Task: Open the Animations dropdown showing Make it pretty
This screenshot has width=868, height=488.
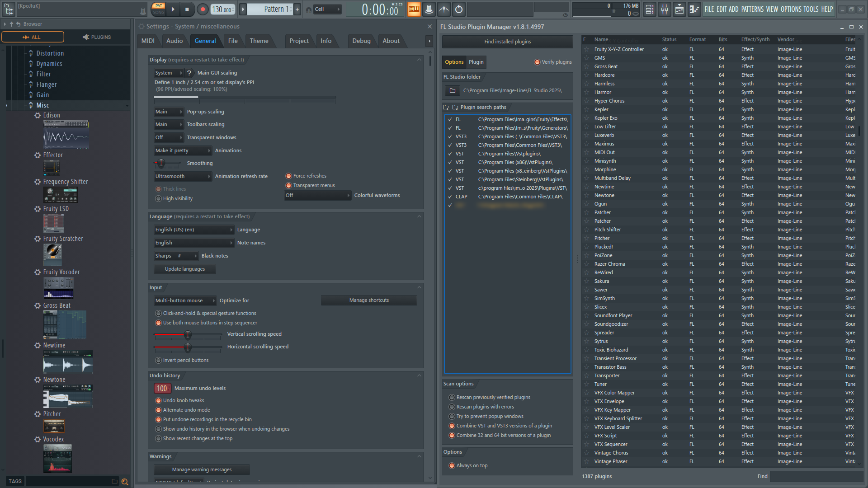Action: coord(183,151)
